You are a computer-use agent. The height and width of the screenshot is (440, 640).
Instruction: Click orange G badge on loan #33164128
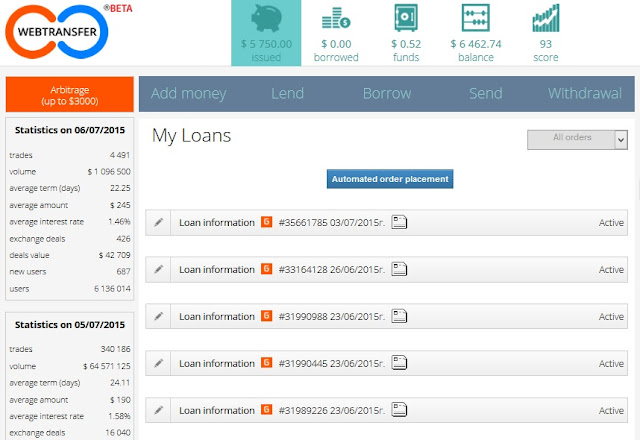pyautogui.click(x=267, y=269)
